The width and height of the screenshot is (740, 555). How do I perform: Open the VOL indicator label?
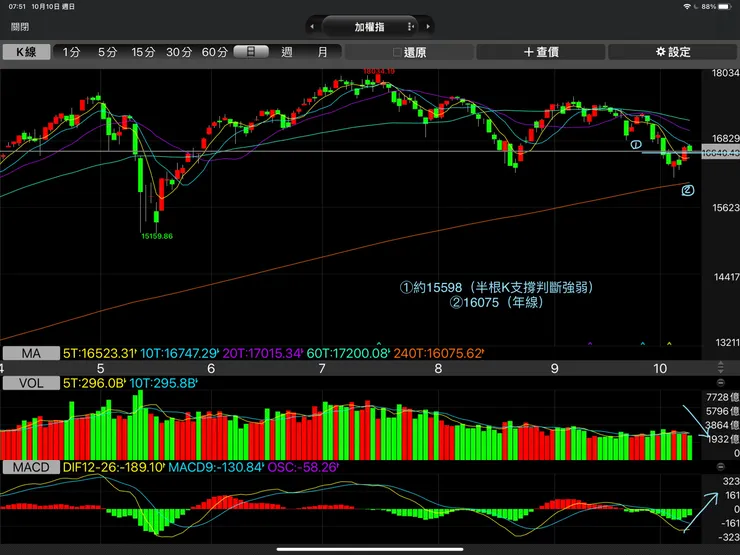coord(31,383)
